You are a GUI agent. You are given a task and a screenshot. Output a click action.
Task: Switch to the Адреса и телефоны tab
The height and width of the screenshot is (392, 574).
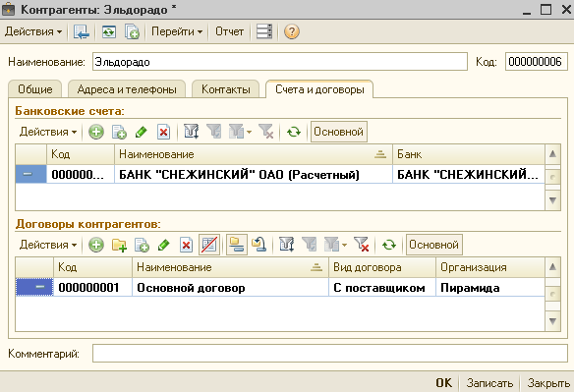point(127,89)
